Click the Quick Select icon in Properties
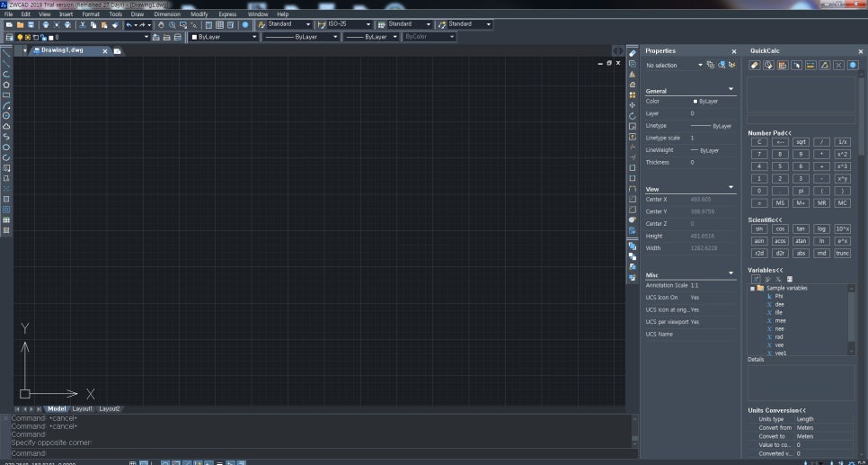Image resolution: width=868 pixels, height=465 pixels. coord(732,65)
